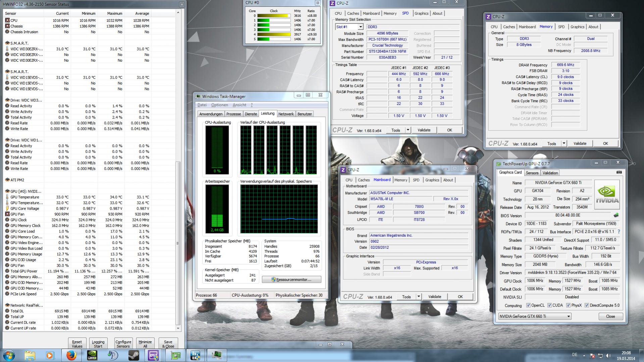
Task: Click Reset Values in HWiNFO
Action: tap(77, 344)
